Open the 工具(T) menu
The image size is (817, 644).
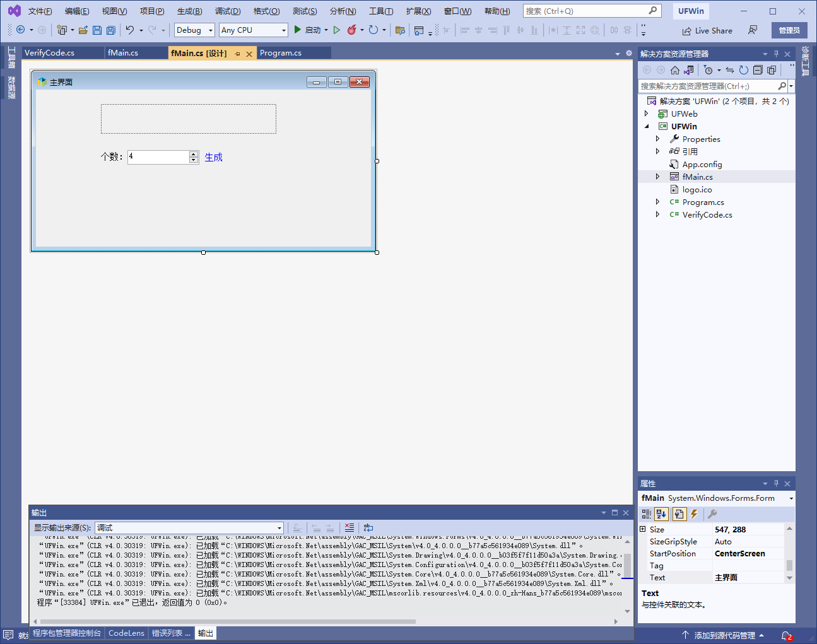[x=381, y=11]
